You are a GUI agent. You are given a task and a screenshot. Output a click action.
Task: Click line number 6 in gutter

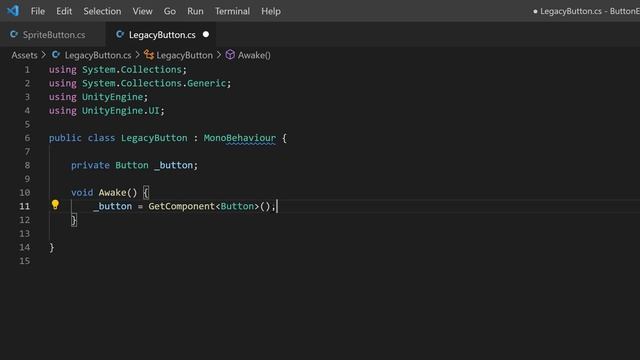pyautogui.click(x=27, y=138)
